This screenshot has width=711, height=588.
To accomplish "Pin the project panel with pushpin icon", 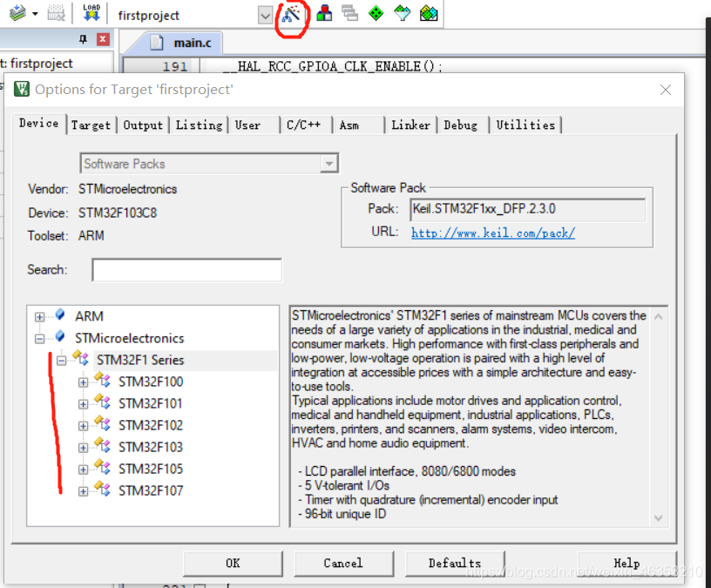I will click(83, 39).
